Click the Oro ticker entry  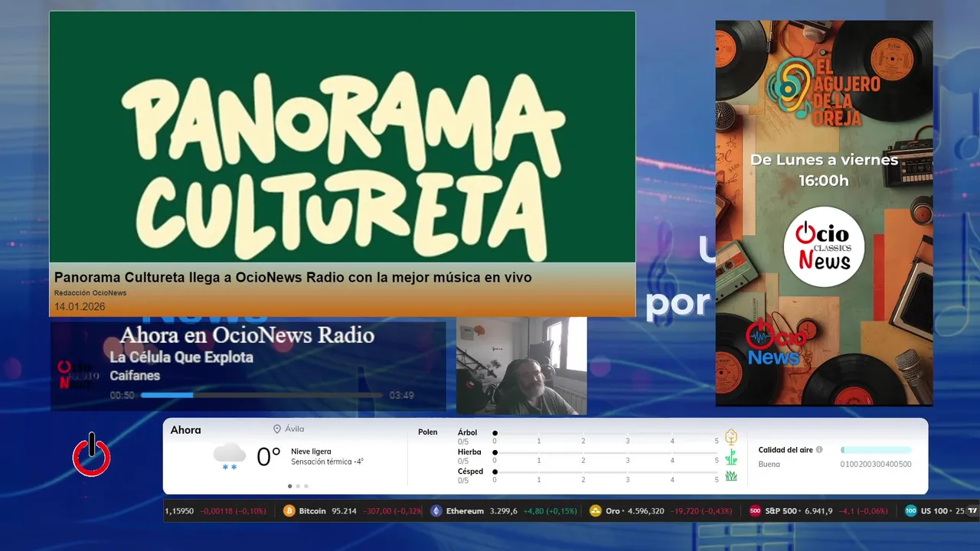(x=661, y=510)
